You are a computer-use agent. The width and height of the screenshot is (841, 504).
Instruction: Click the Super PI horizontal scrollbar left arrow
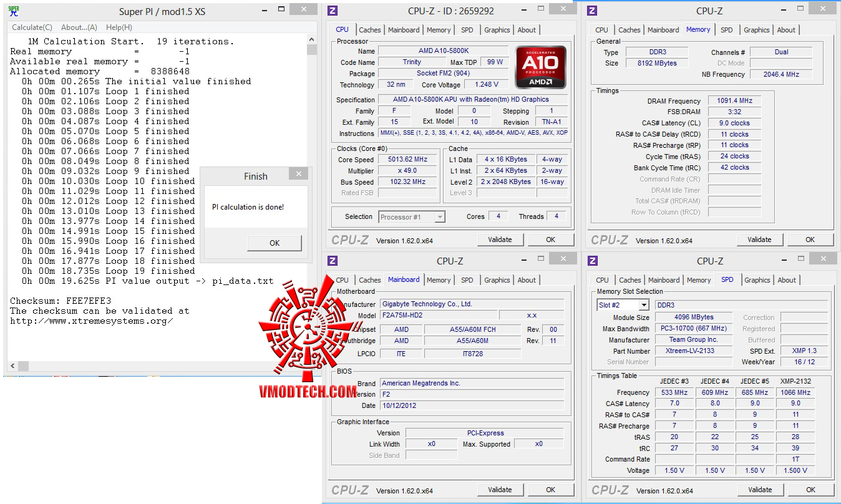(14, 366)
